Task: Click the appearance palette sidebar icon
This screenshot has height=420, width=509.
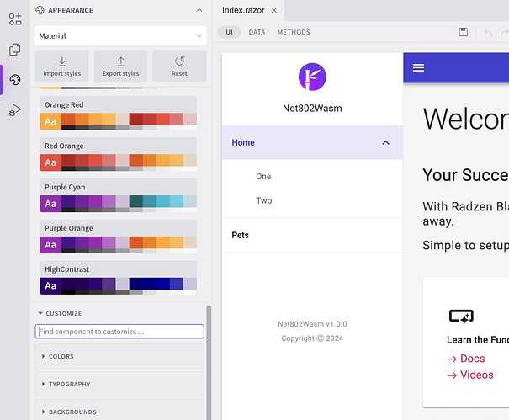Action: (x=15, y=80)
